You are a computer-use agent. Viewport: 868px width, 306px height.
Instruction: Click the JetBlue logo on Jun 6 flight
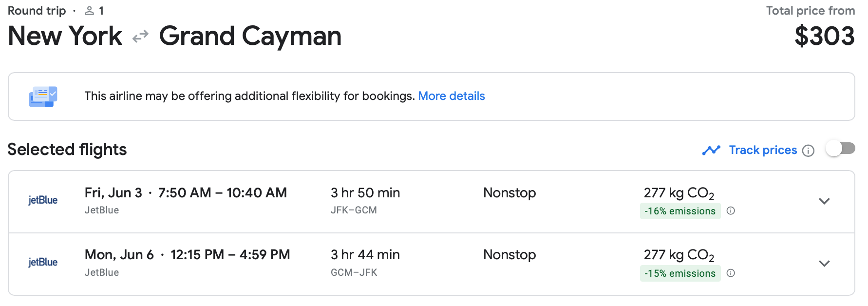click(43, 263)
